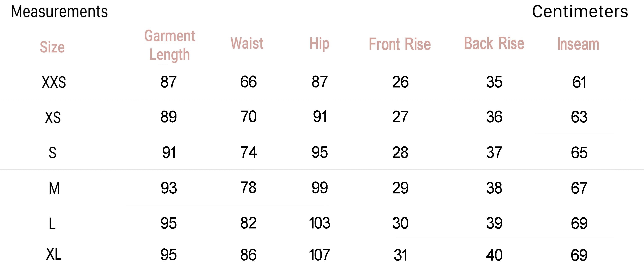This screenshot has height=270, width=644.
Task: Click the Garment Length column header
Action: (170, 45)
